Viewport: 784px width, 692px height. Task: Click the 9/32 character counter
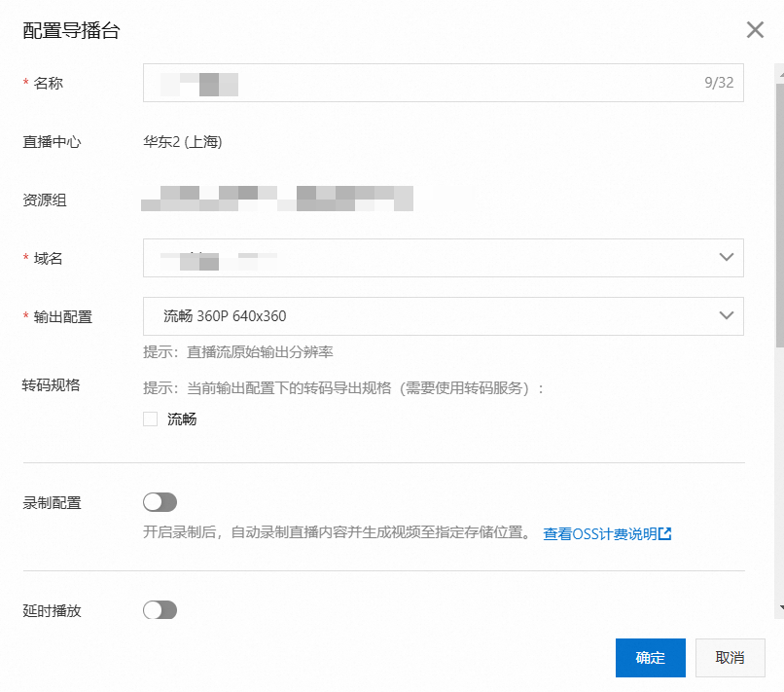[x=719, y=83]
